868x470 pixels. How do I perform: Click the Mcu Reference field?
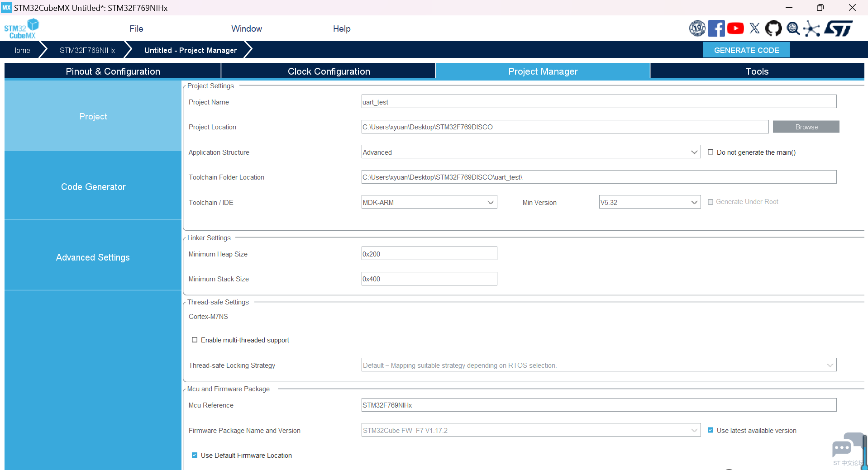pos(599,405)
